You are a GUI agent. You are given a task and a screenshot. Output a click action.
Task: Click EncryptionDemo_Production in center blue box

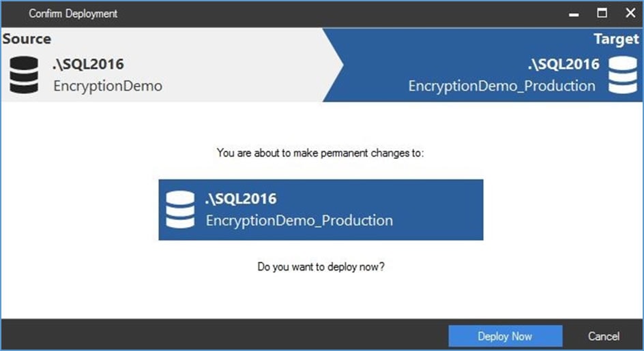point(299,220)
